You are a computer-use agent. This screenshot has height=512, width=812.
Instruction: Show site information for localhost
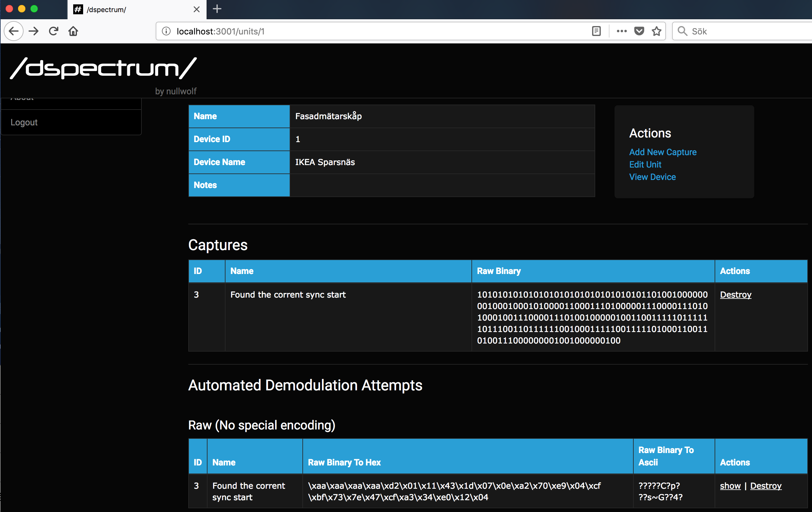click(x=166, y=31)
